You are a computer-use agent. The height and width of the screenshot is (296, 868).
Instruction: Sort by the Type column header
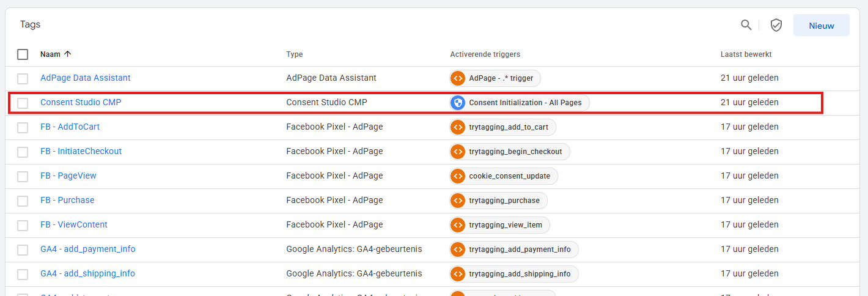[295, 54]
